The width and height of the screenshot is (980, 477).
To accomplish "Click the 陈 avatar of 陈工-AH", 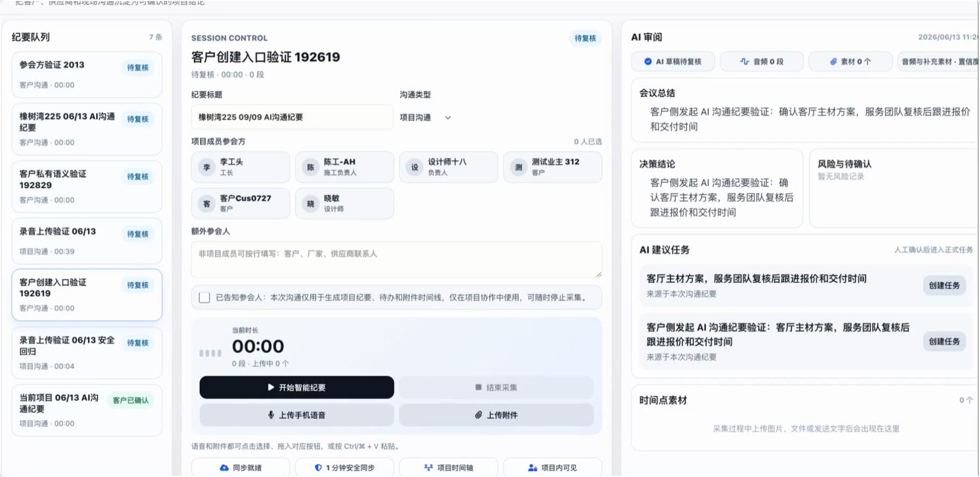I will [x=311, y=167].
